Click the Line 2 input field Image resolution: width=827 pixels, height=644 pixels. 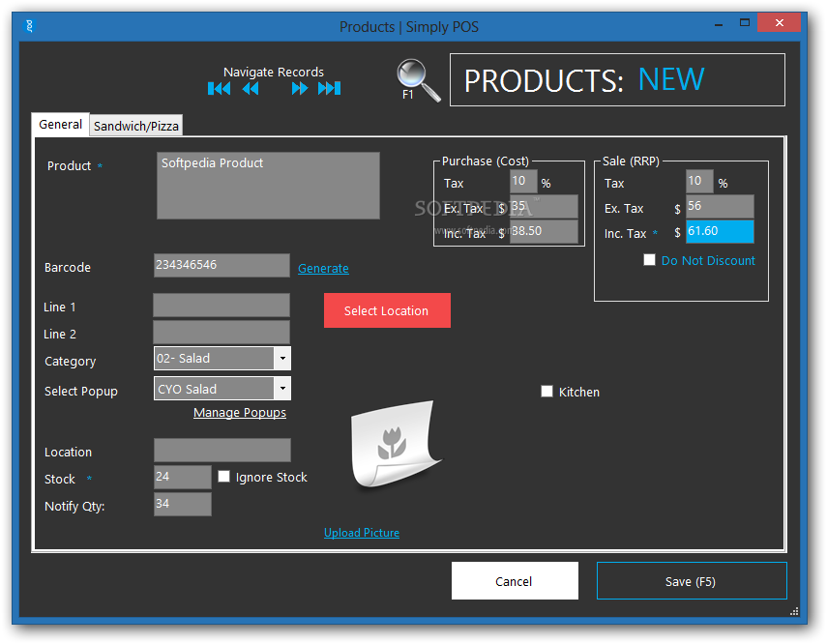coord(222,333)
